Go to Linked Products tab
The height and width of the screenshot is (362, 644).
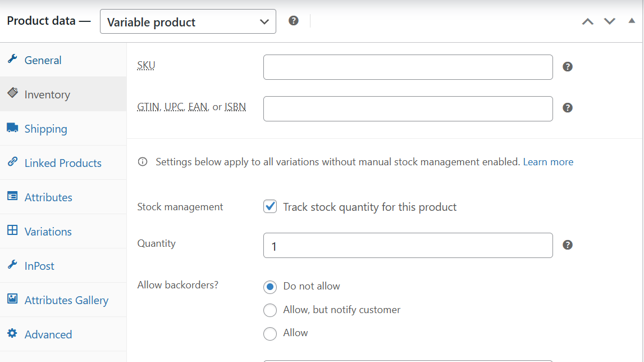click(63, 163)
